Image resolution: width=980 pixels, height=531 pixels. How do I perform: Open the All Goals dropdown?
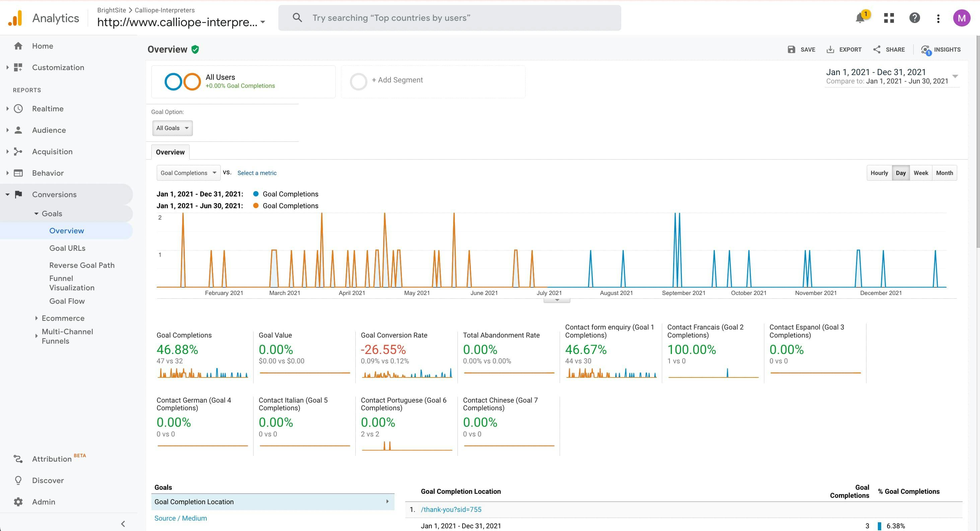[172, 128]
